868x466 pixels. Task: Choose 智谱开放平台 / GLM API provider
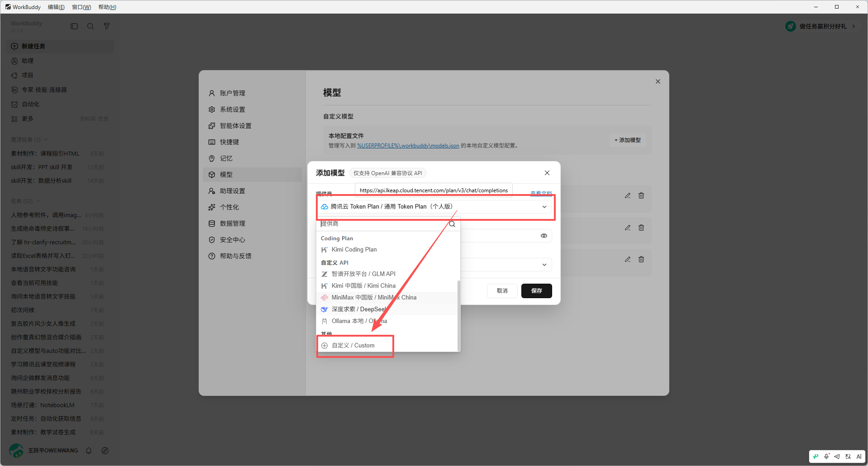(x=387, y=274)
